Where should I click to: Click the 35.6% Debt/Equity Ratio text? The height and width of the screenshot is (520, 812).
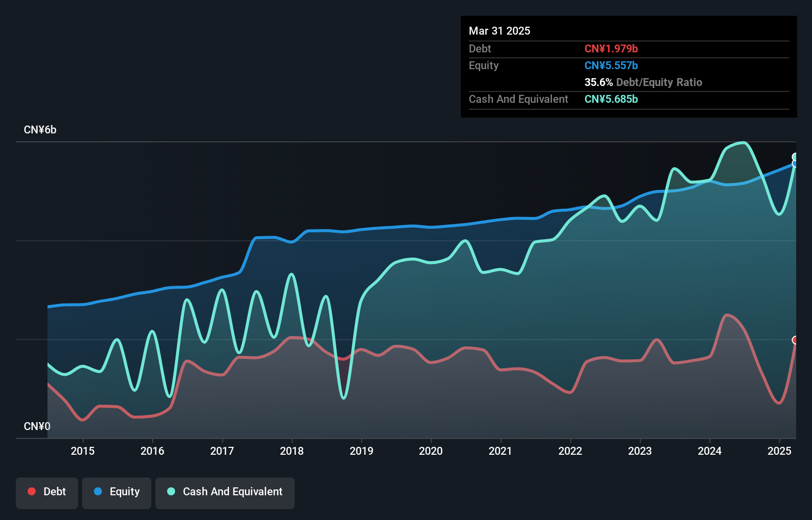tap(643, 83)
